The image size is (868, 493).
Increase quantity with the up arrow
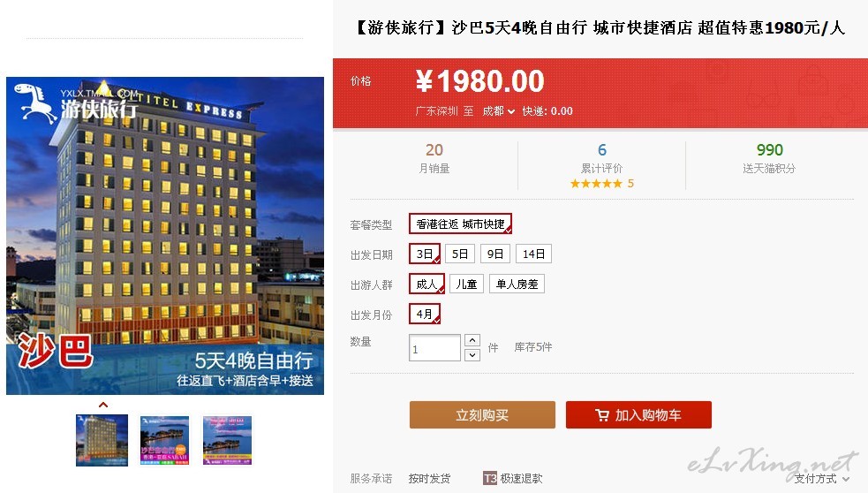pyautogui.click(x=472, y=340)
